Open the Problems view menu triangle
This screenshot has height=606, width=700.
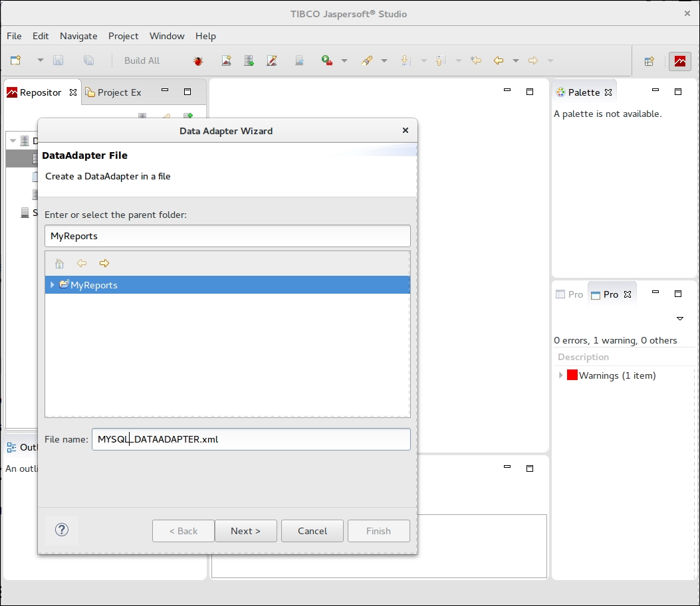(x=680, y=319)
